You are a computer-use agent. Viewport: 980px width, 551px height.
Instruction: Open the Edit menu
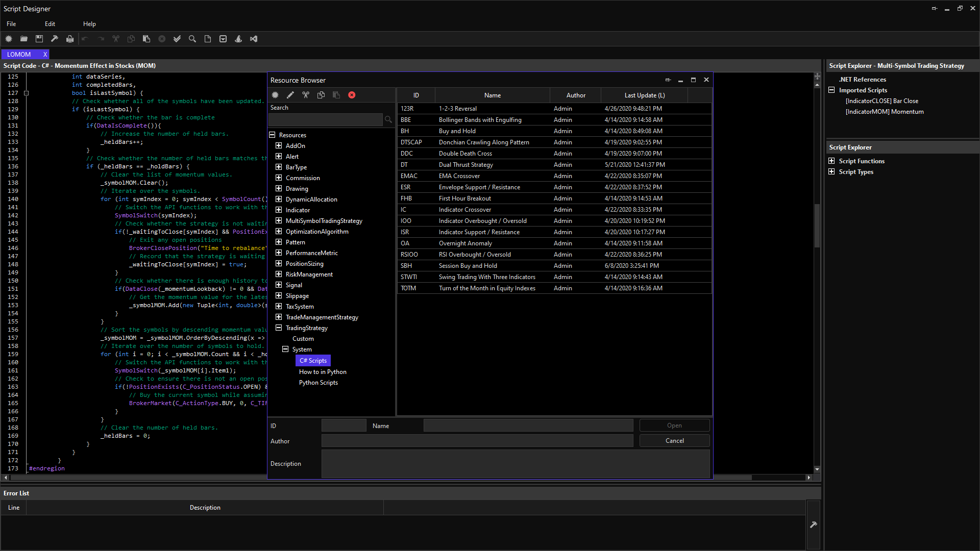pos(50,24)
